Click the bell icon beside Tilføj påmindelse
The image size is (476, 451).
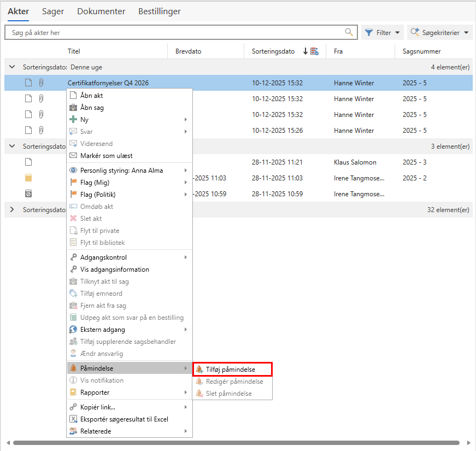coord(199,370)
